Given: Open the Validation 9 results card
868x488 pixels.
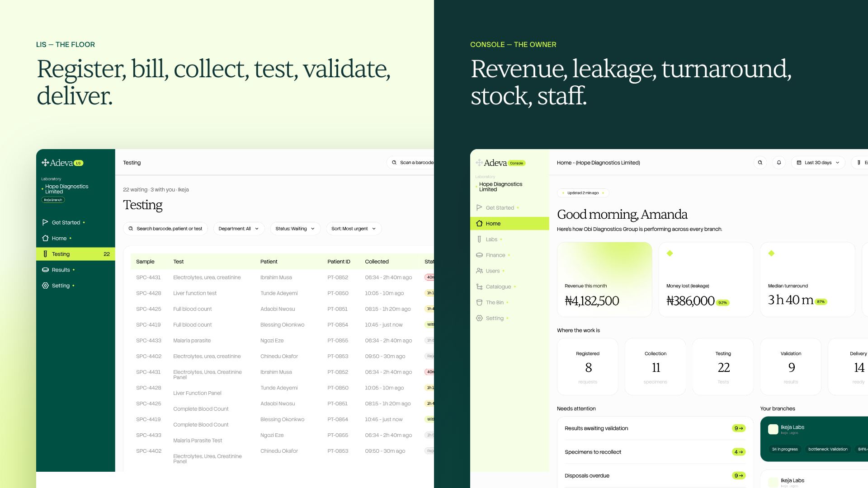Looking at the screenshot, I should [x=791, y=367].
